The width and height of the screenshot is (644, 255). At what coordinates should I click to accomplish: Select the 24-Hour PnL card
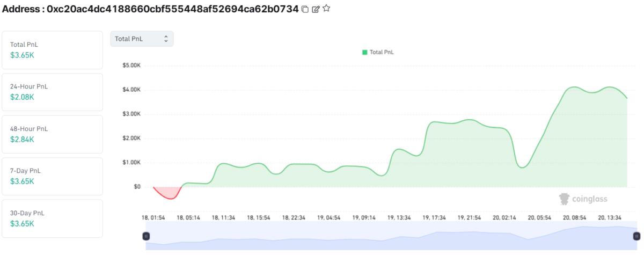52,92
